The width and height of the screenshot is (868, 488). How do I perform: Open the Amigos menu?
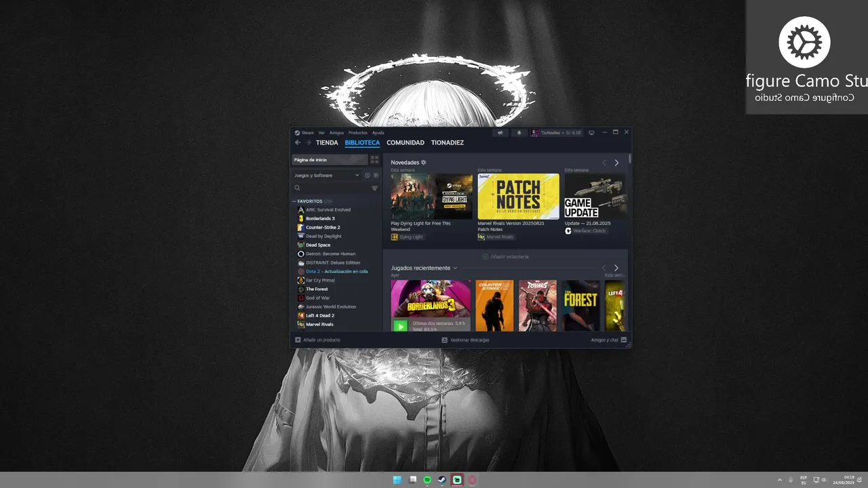tap(336, 133)
